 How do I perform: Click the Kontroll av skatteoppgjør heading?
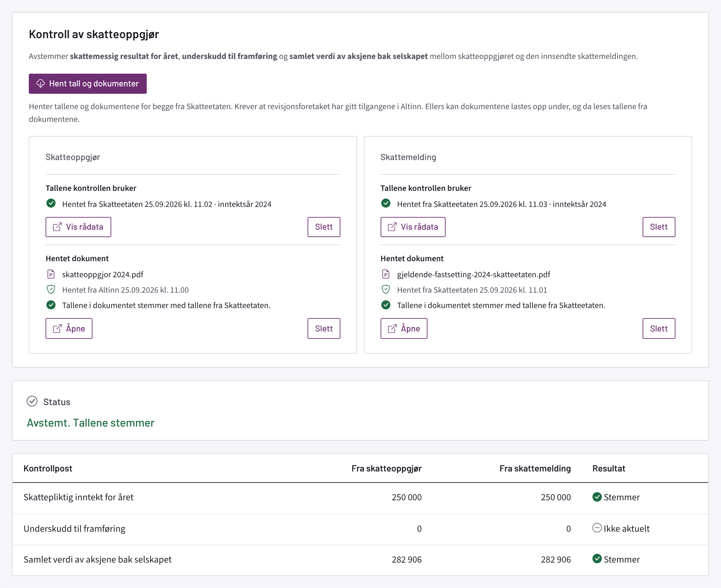(x=94, y=34)
